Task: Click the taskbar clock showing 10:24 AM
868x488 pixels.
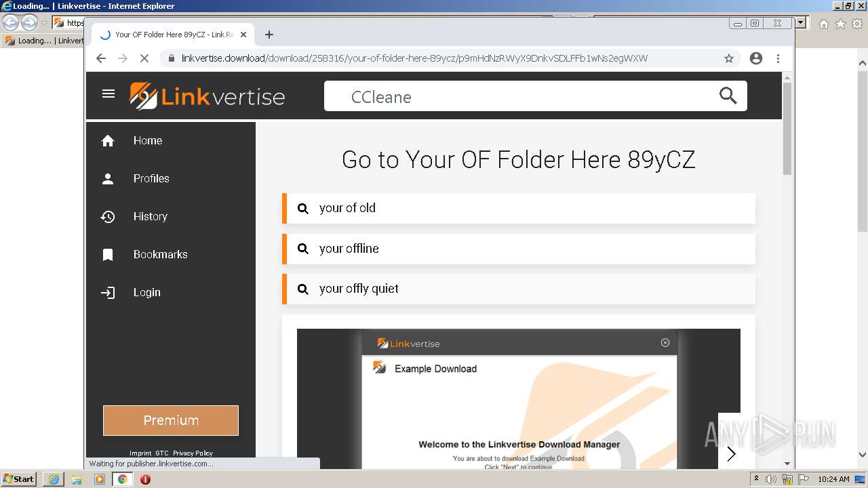Action: pyautogui.click(x=833, y=479)
